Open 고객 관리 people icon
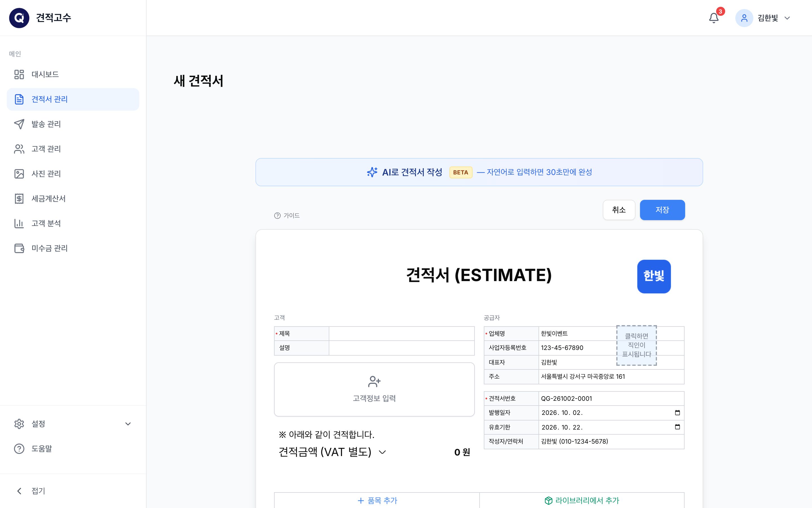Screen dimensions: 812x508 (19, 149)
